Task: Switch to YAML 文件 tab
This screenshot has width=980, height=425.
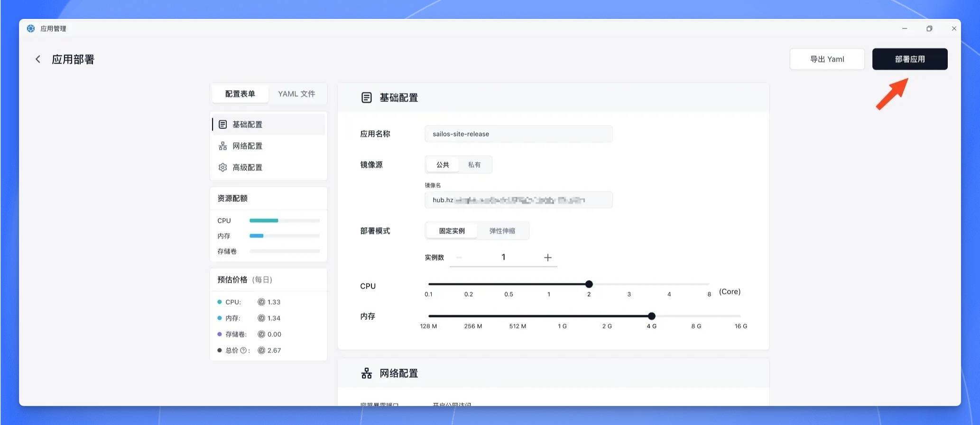Action: click(296, 94)
